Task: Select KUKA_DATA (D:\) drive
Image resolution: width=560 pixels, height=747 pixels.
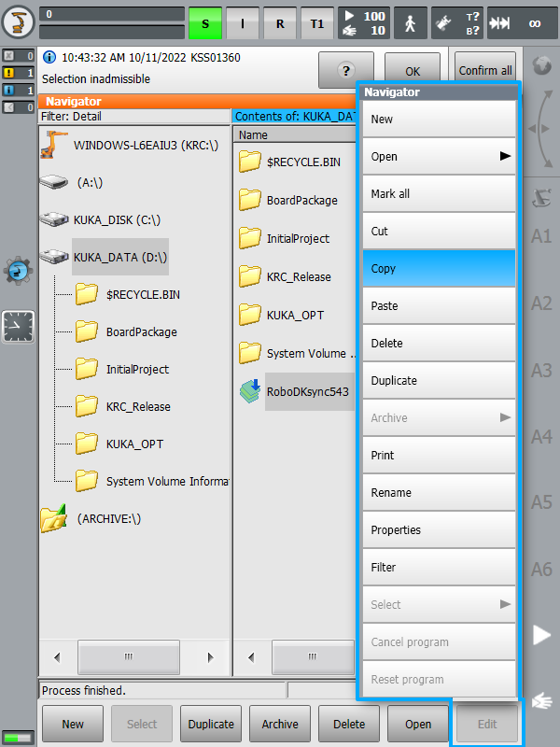Action: (105, 258)
